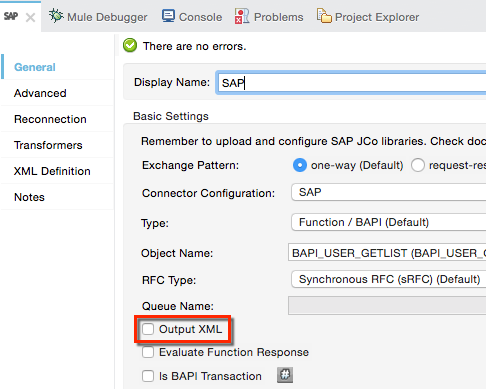Choose the request-response radio button
Image resolution: width=486 pixels, height=389 pixels.
[x=418, y=165]
